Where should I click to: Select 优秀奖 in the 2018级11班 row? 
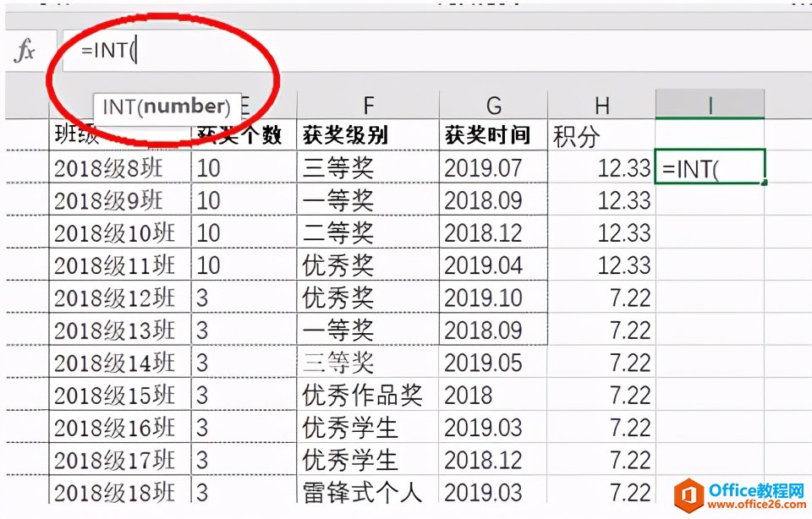coord(368,265)
